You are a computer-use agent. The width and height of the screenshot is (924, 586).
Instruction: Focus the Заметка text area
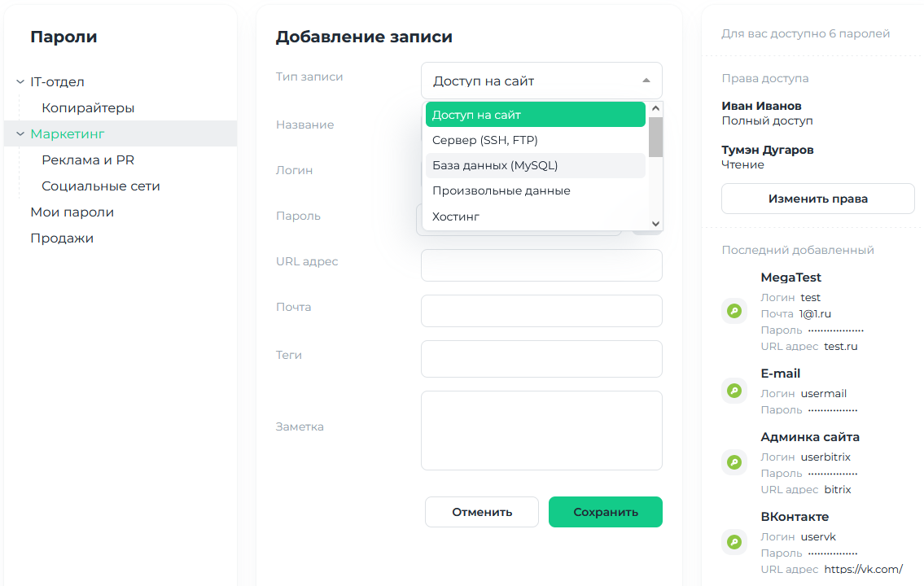[541, 431]
